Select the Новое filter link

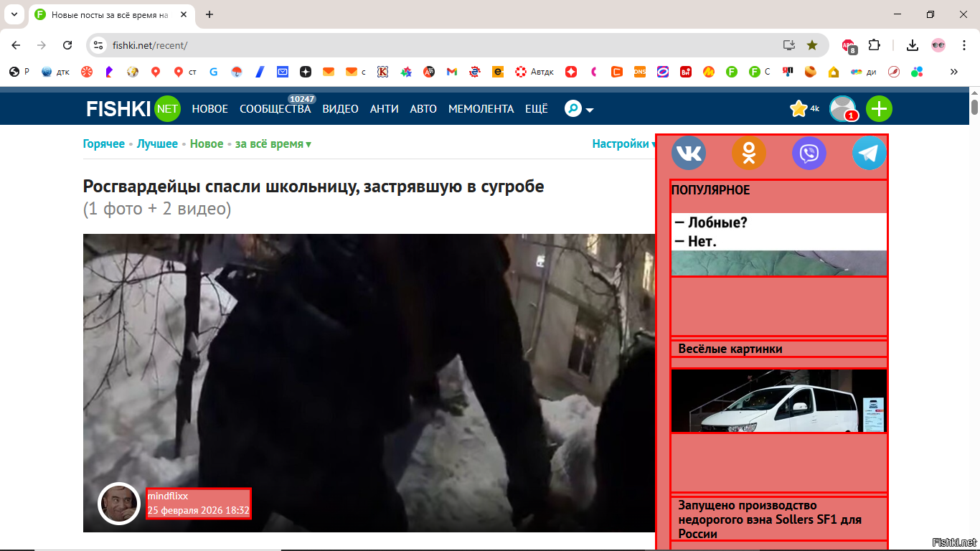click(207, 143)
